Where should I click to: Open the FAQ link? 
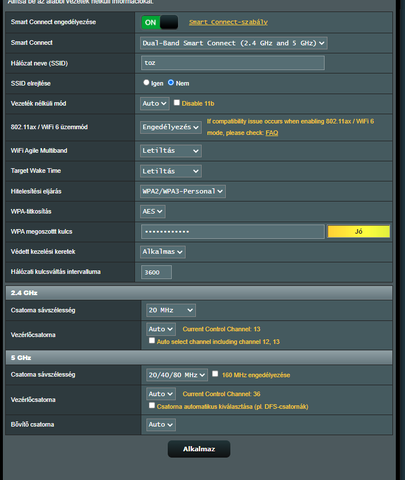pos(272,133)
